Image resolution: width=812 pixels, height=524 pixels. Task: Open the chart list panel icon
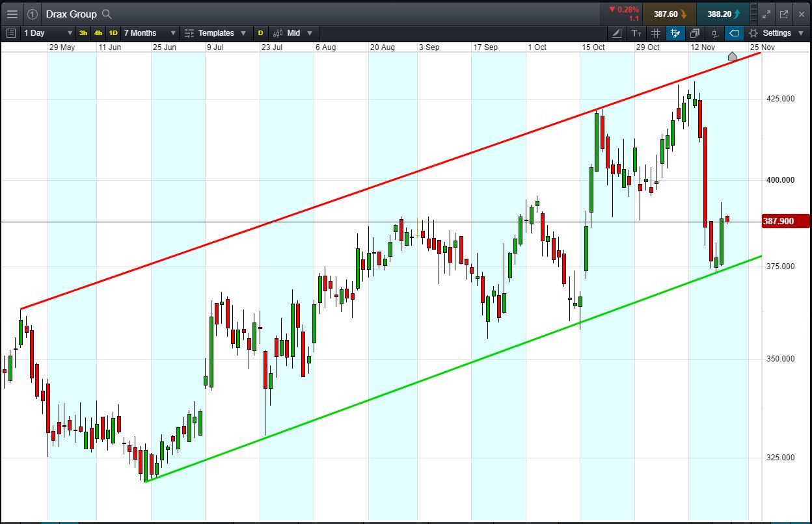point(11,33)
